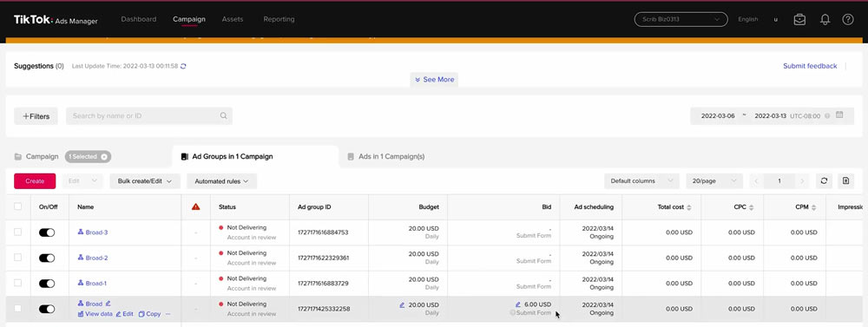
Task: Open the help question mark icon
Action: (x=847, y=19)
